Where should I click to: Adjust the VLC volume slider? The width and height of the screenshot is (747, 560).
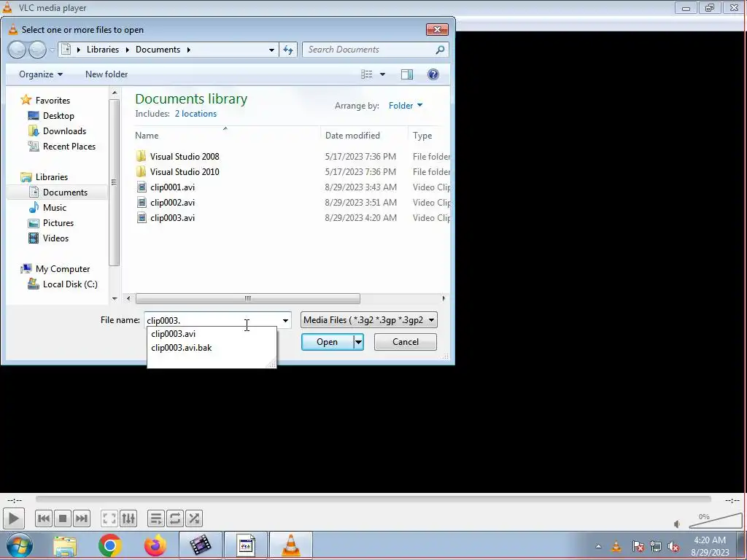click(x=715, y=521)
